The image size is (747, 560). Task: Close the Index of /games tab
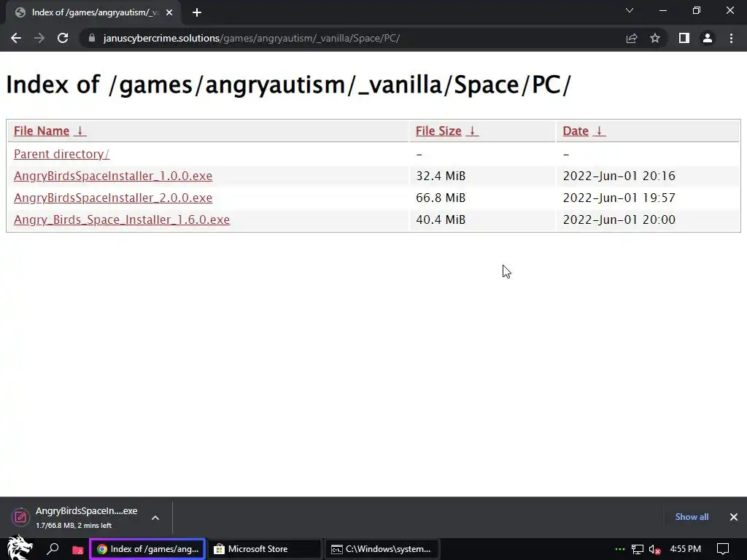[x=169, y=13]
